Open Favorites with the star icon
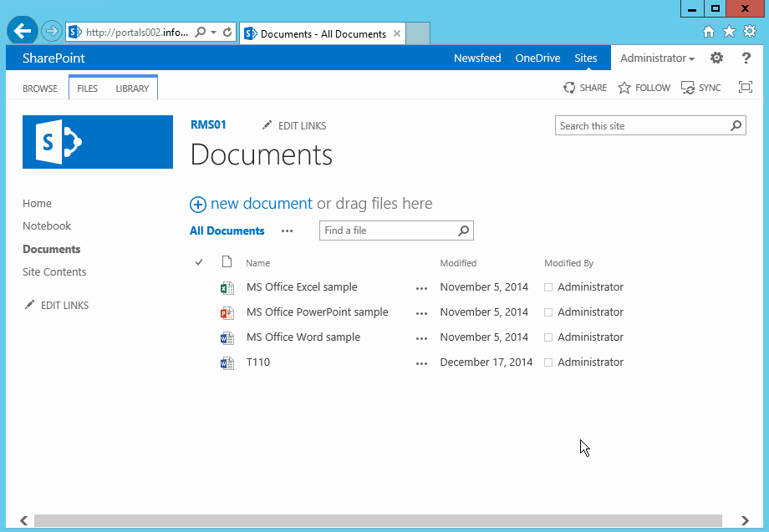Viewport: 769px width, 532px height. coord(729,32)
